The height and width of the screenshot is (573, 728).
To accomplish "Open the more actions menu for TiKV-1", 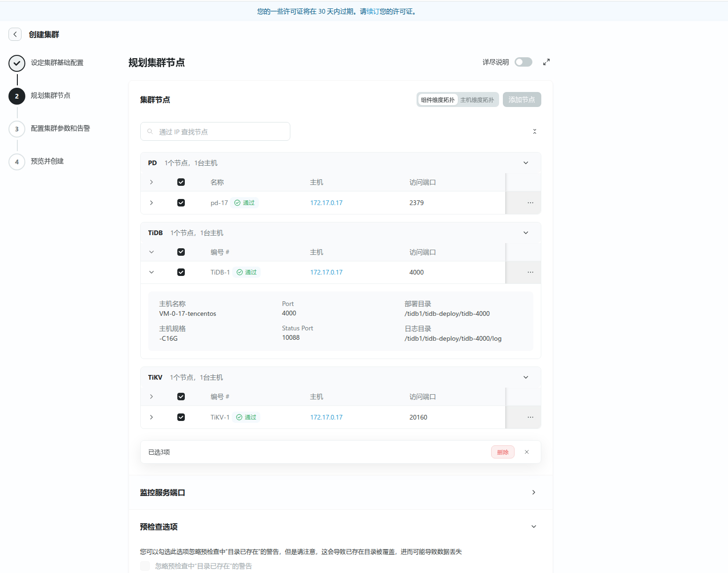I will pos(531,417).
